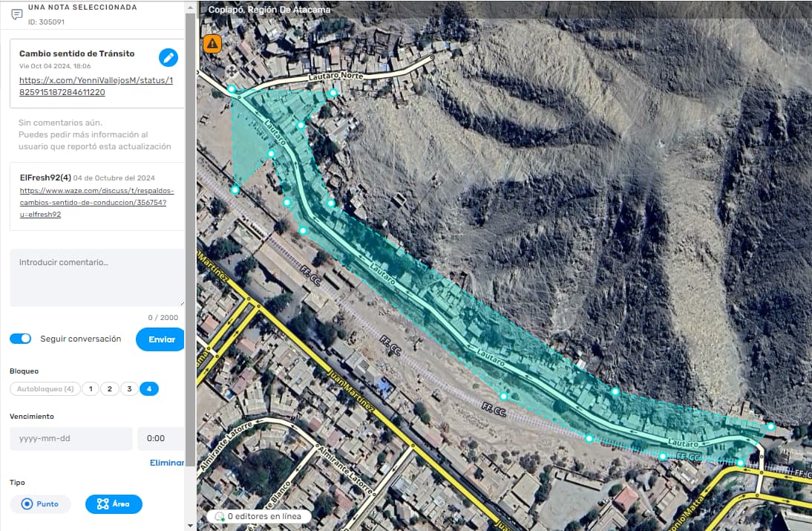Open the expiration time 0:00 field
Image resolution: width=812 pixels, height=531 pixels.
[160, 438]
